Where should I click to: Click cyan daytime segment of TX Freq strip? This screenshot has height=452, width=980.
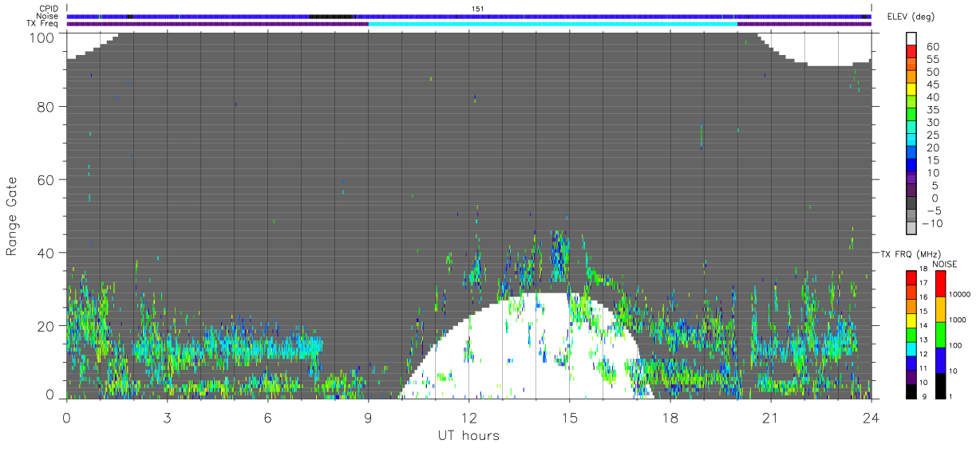click(x=552, y=24)
